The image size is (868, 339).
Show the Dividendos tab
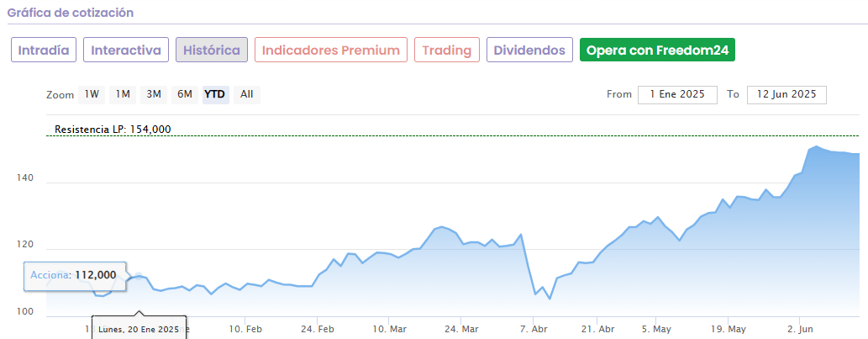(x=529, y=50)
